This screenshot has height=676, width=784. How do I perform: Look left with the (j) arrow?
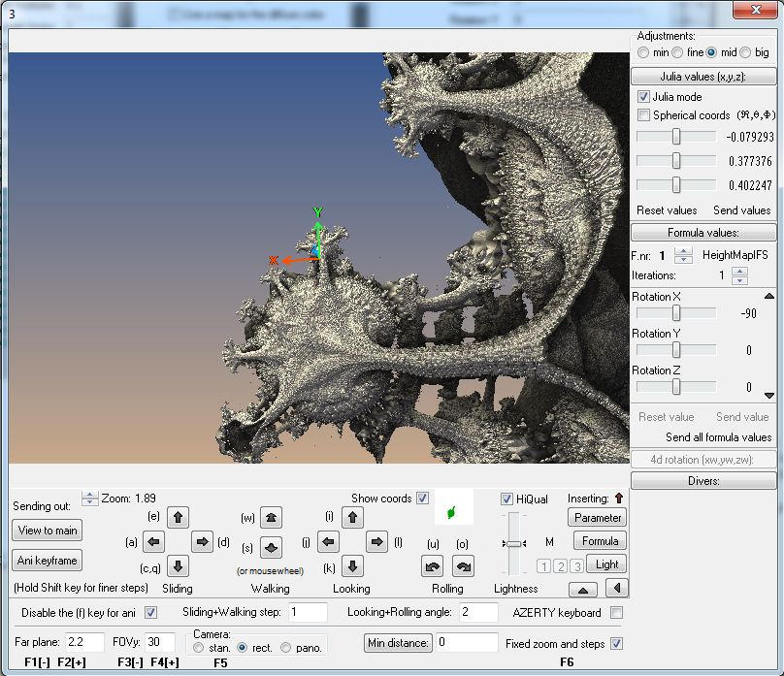click(328, 541)
